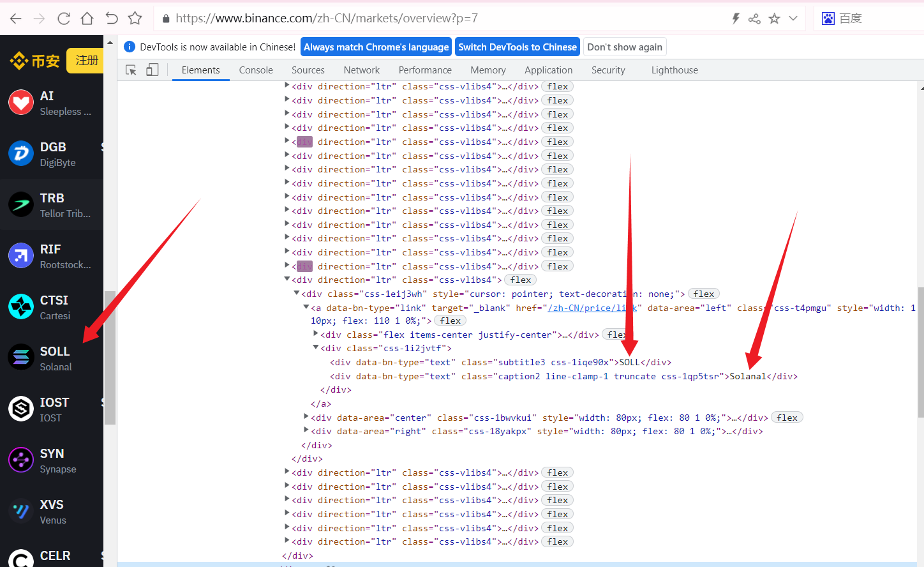This screenshot has width=924, height=567.
Task: Reload the page with refresh icon
Action: pos(64,19)
